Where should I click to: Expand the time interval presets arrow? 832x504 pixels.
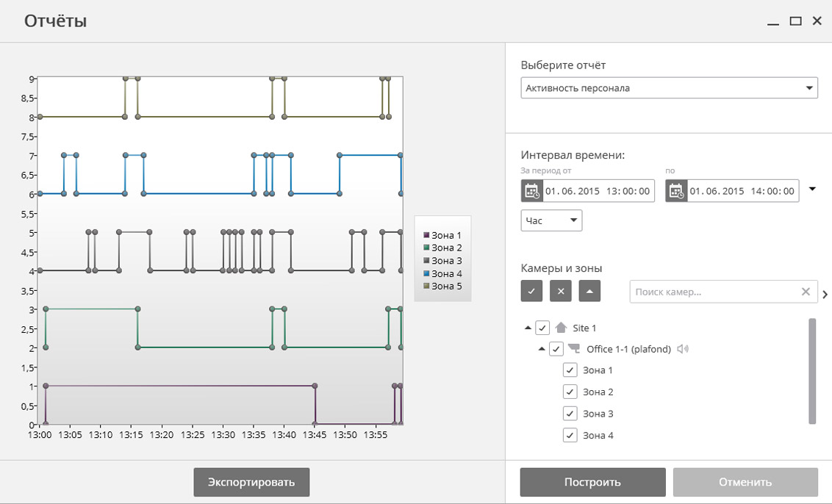click(812, 190)
